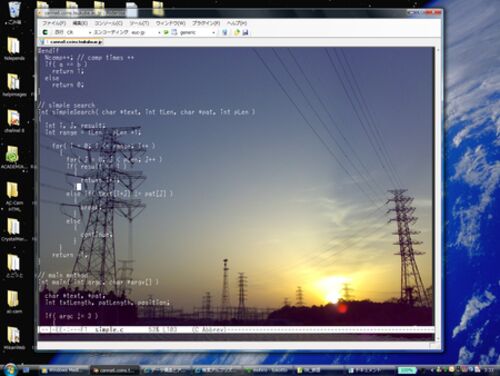The height and width of the screenshot is (376, 500).
Task: Click the toolbar icon right of generic dropdown
Action: [x=224, y=32]
